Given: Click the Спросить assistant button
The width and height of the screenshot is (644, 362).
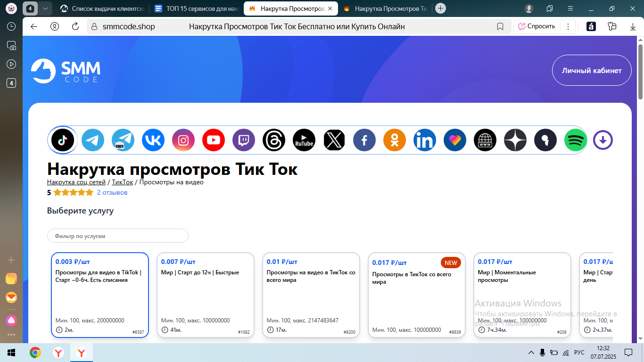Looking at the screenshot, I should (536, 26).
